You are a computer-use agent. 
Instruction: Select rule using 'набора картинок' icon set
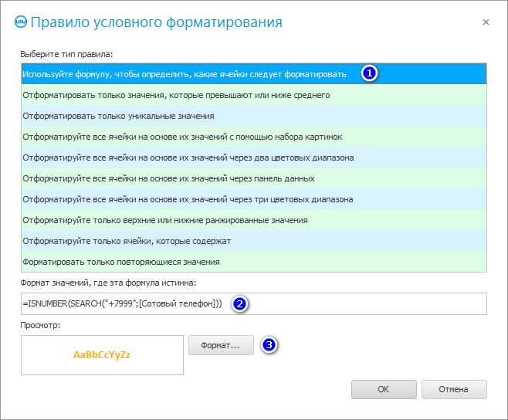click(254, 137)
